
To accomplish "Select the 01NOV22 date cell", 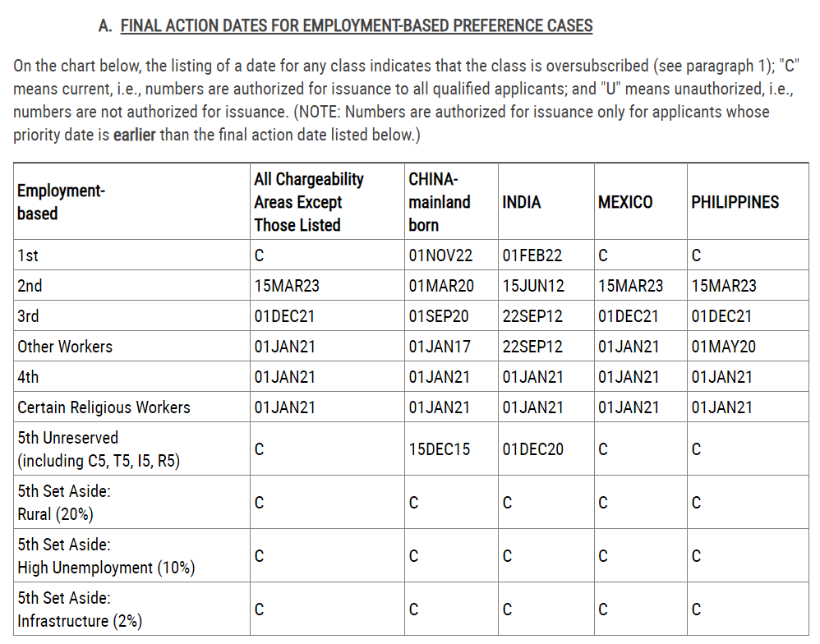I will (440, 255).
